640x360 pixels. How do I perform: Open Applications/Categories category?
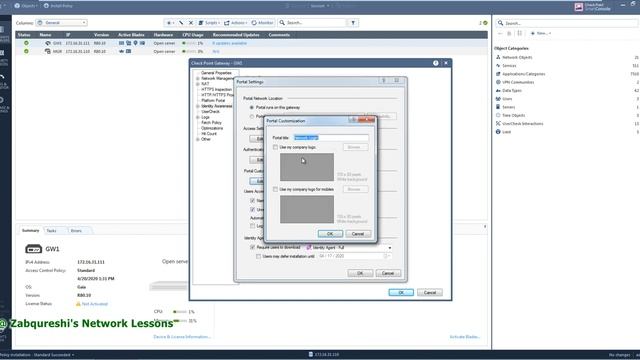[523, 74]
